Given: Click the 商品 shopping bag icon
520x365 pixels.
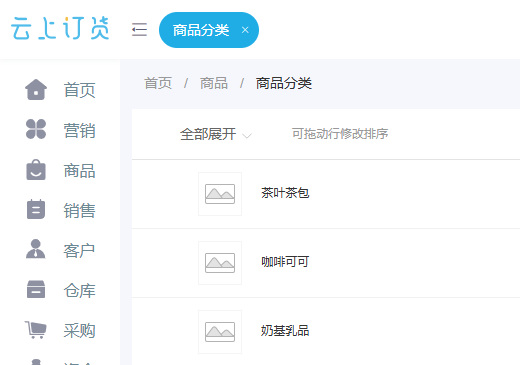Looking at the screenshot, I should click(x=36, y=170).
